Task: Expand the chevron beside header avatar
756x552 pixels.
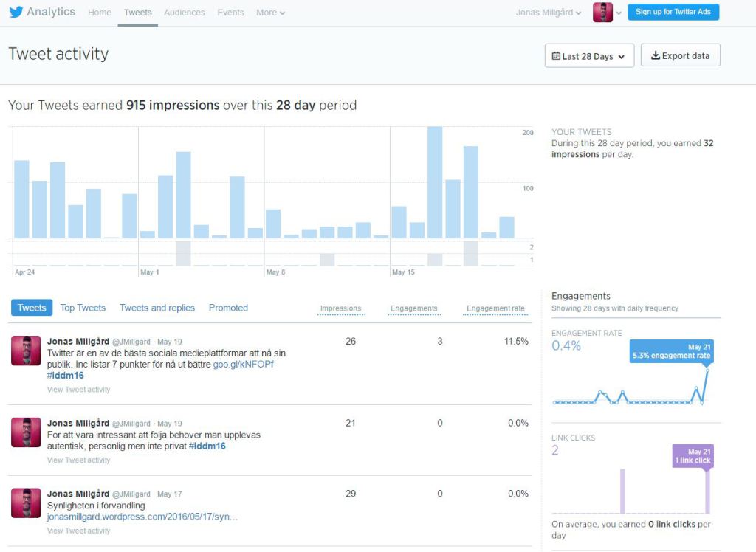Action: (x=619, y=13)
